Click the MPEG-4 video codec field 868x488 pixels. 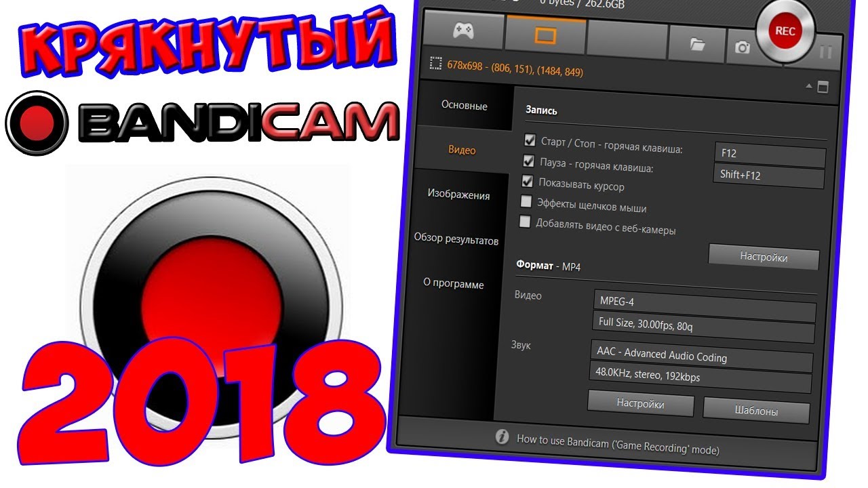click(x=705, y=307)
